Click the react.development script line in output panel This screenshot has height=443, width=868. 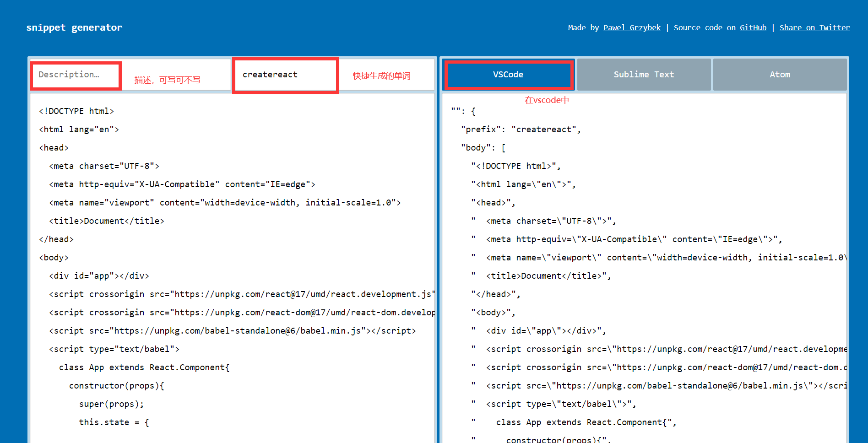point(659,349)
